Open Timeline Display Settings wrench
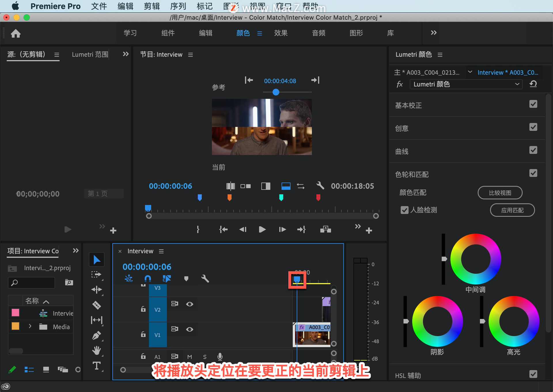This screenshot has width=553, height=392. coord(205,278)
